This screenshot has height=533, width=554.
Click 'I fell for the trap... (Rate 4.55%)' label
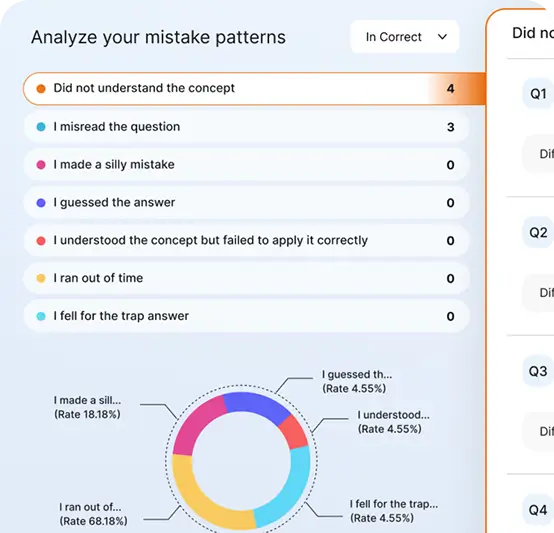pos(394,511)
